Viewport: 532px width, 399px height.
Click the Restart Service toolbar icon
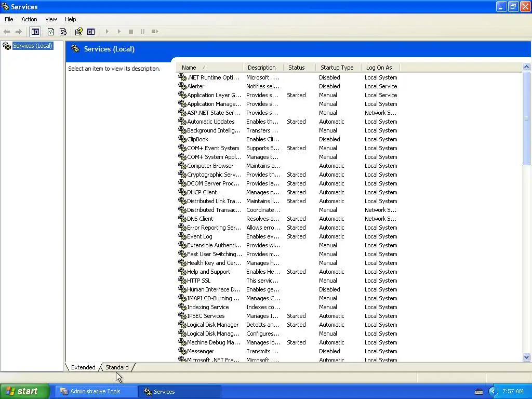155,32
